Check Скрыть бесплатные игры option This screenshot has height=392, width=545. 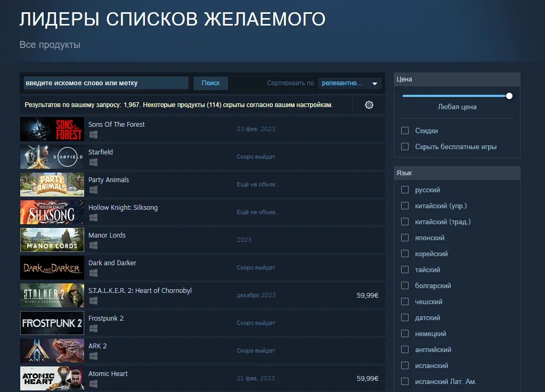tap(405, 146)
